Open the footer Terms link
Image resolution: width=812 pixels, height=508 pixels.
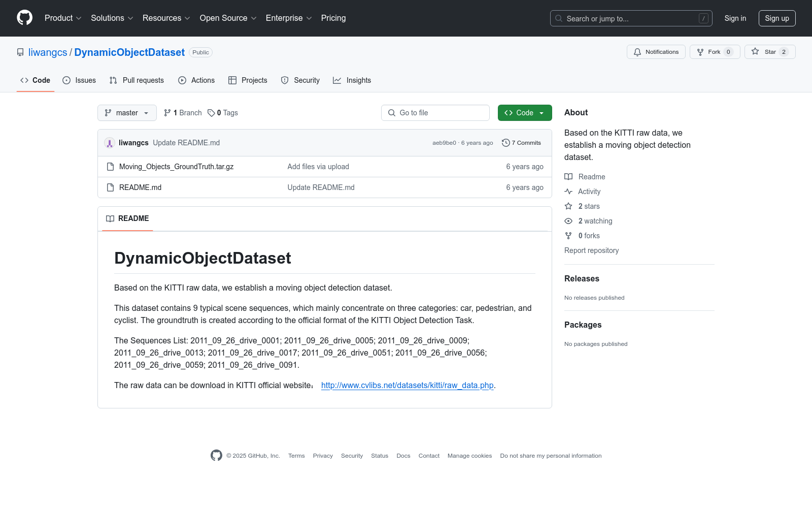point(296,456)
